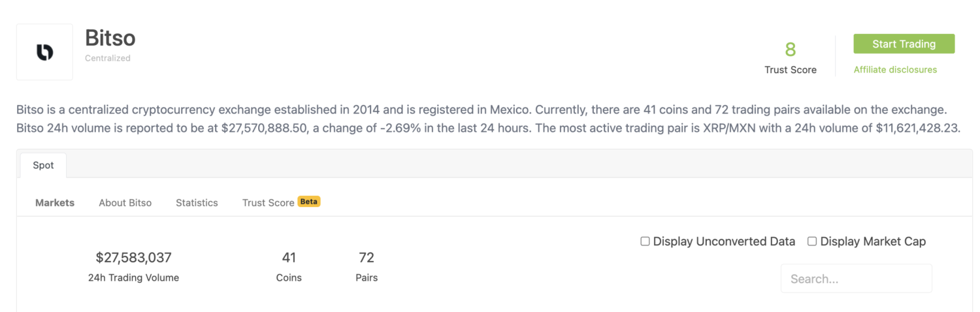Click the Bitso logo icon
The width and height of the screenshot is (980, 312).
[44, 52]
